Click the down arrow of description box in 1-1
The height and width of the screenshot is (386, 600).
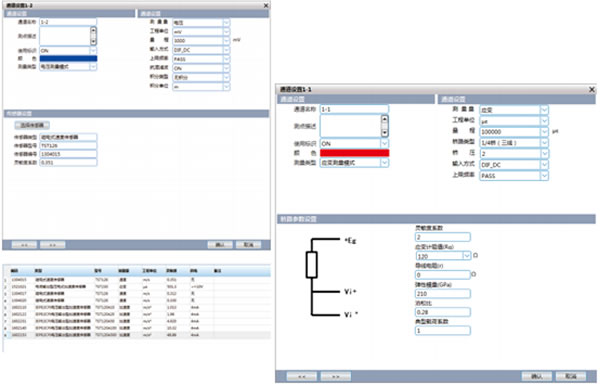(x=385, y=133)
